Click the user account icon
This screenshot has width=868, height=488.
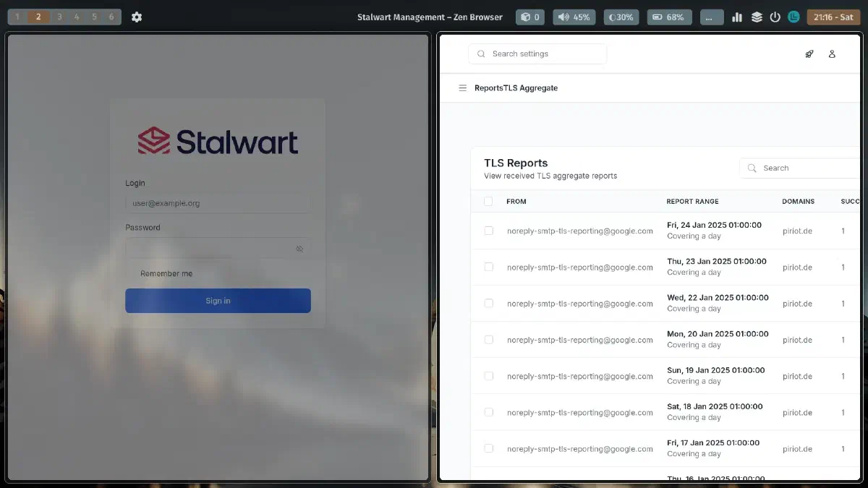point(832,53)
